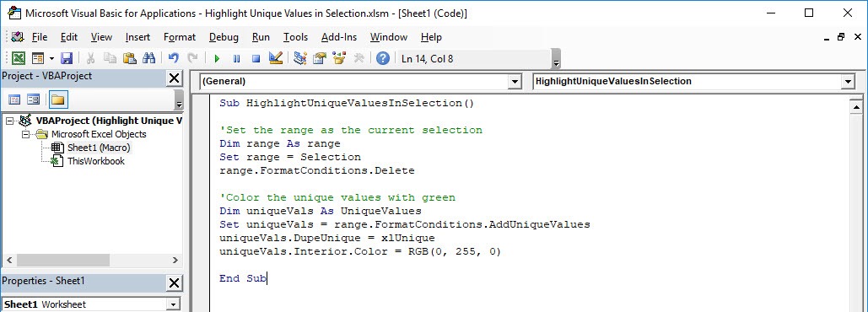The width and height of the screenshot is (868, 312).
Task: Open the Properties Window icon
Action: pos(320,59)
